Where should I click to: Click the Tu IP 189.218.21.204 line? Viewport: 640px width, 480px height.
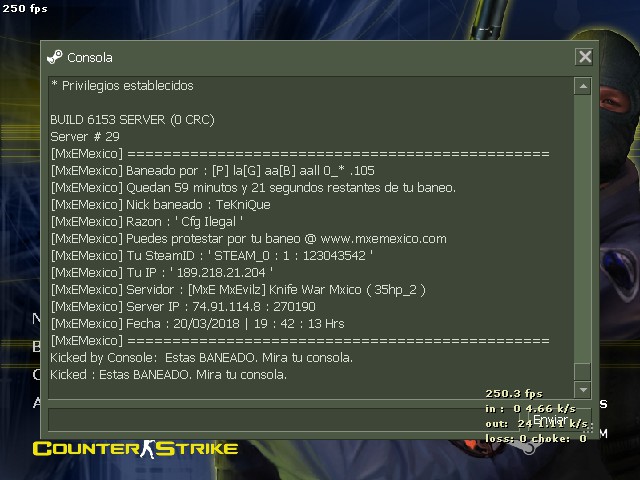pyautogui.click(x=162, y=273)
